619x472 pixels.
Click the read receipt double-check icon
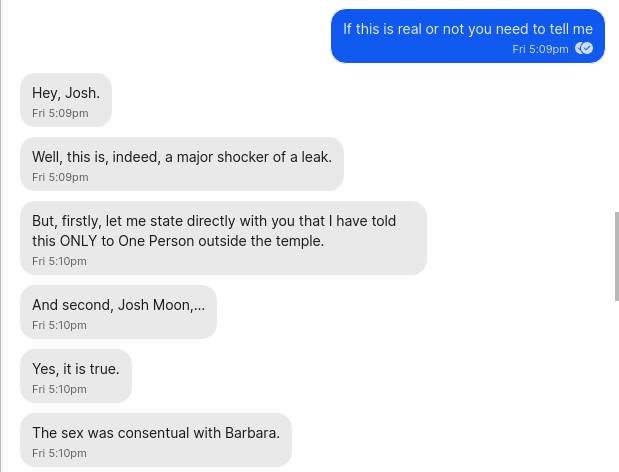[584, 48]
